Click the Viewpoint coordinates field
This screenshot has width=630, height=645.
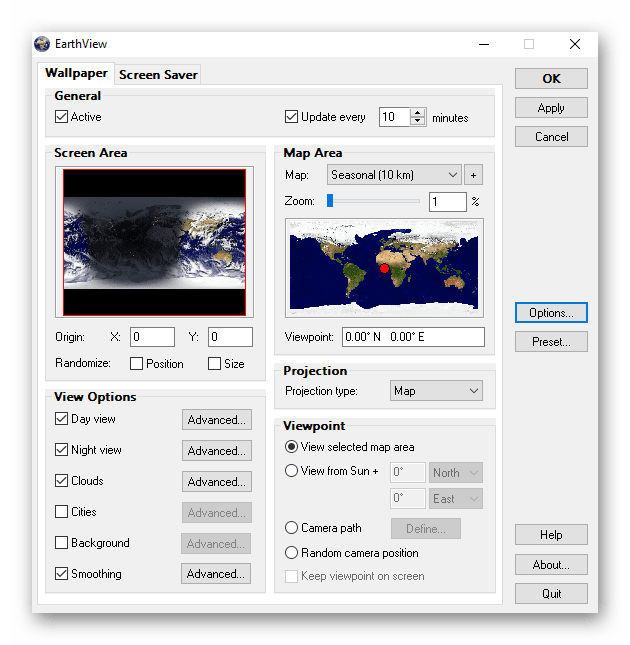point(413,337)
